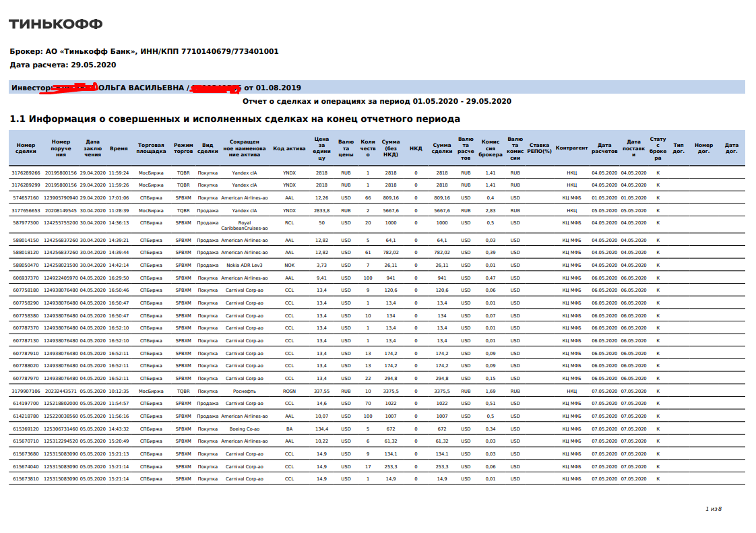Click asset name 'Роснефть'

[x=245, y=391]
